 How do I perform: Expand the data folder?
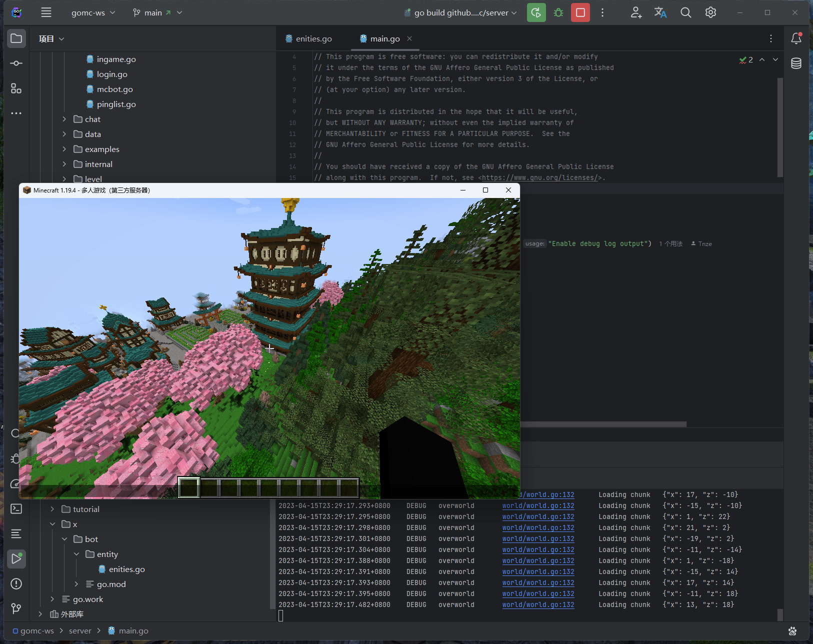tap(64, 134)
